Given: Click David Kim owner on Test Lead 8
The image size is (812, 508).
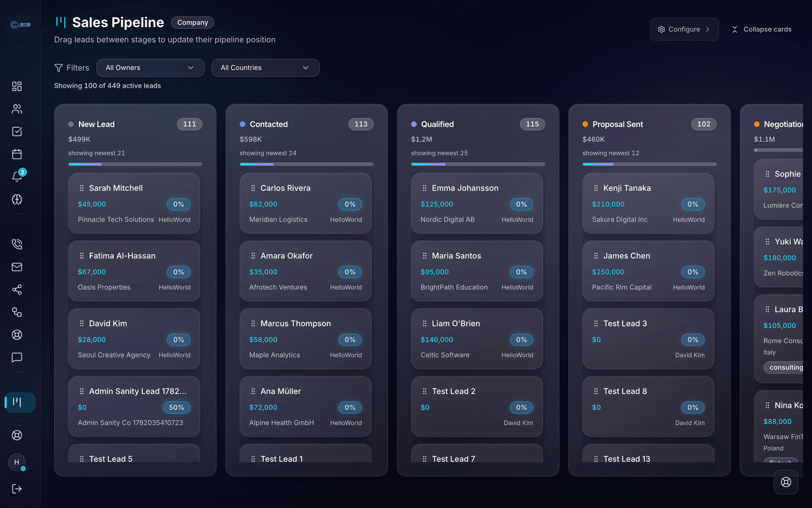Looking at the screenshot, I should [x=690, y=423].
